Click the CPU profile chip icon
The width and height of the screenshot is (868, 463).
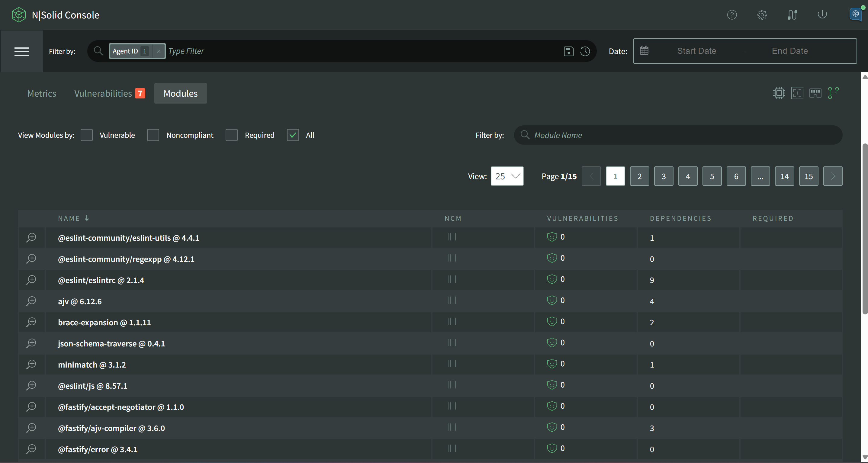click(x=779, y=93)
